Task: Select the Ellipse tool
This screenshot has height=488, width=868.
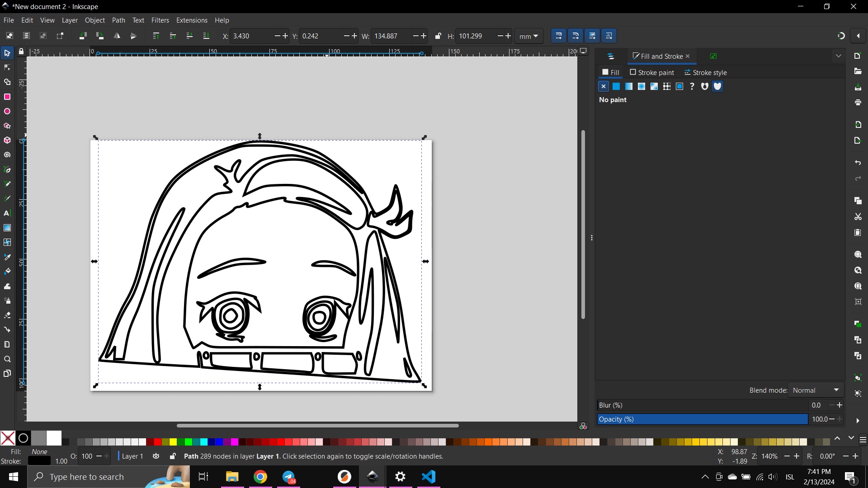Action: click(x=7, y=112)
